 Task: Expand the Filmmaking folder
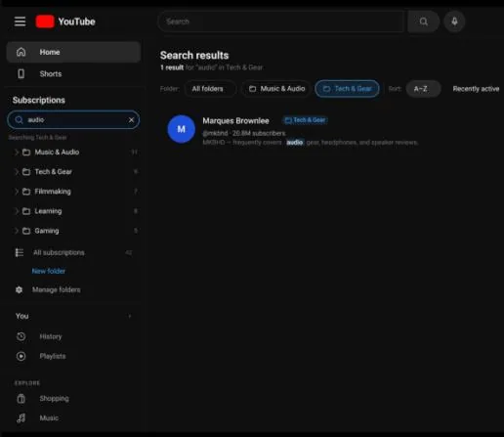point(16,192)
